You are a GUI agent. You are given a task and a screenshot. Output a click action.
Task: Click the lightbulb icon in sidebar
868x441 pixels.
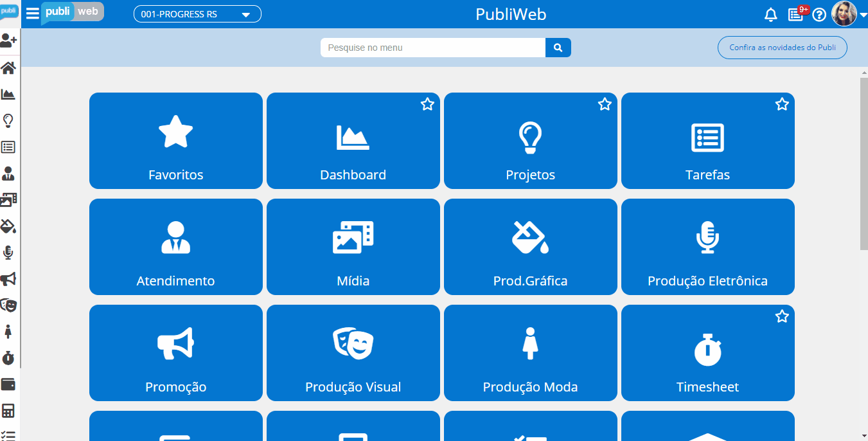[8, 121]
